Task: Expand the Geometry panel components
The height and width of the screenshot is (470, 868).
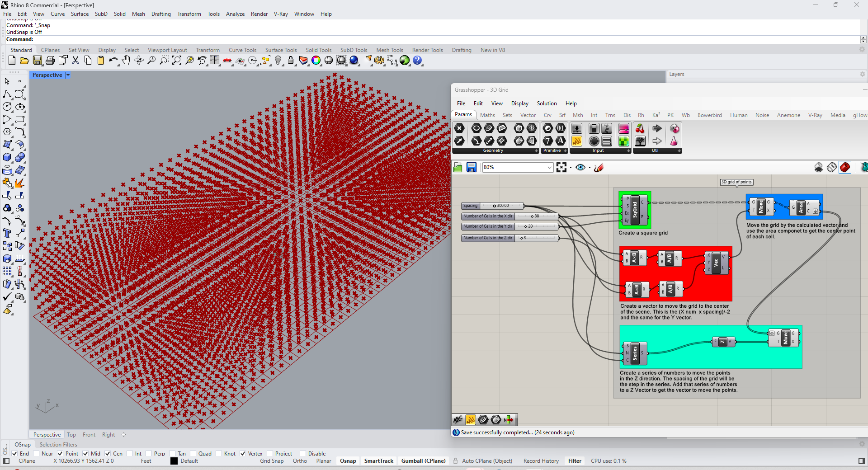Action: 536,151
